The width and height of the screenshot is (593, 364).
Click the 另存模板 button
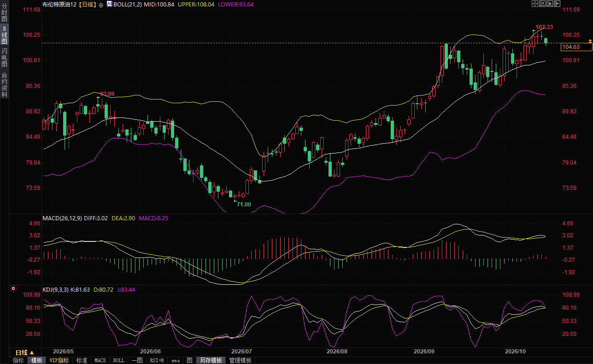[211, 360]
